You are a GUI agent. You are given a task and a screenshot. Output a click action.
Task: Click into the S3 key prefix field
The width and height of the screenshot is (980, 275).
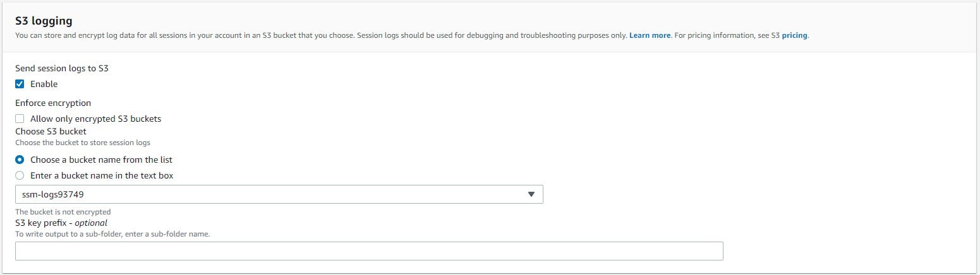(x=369, y=251)
